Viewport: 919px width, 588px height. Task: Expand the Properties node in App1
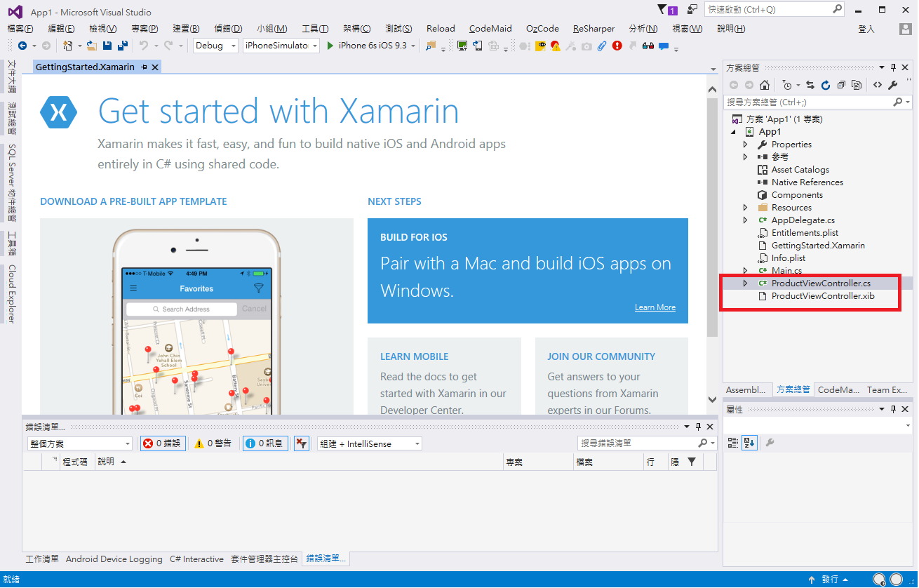pos(746,145)
